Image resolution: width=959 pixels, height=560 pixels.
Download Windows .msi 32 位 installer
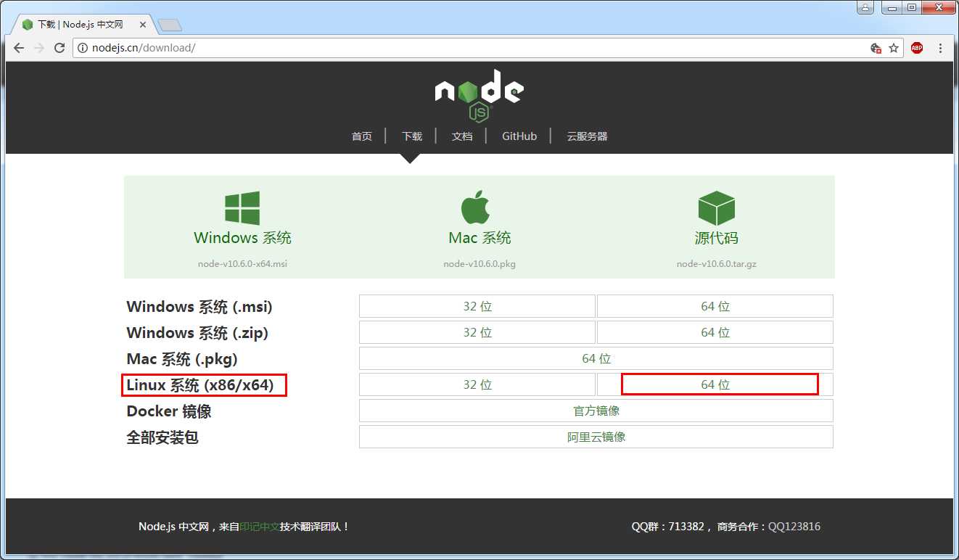(x=477, y=306)
